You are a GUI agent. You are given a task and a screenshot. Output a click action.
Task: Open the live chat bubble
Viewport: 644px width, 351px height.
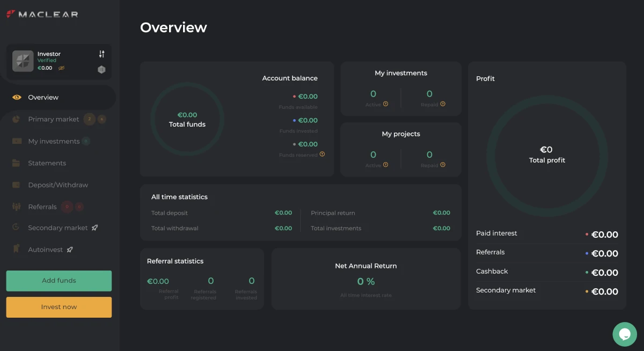pos(625,334)
